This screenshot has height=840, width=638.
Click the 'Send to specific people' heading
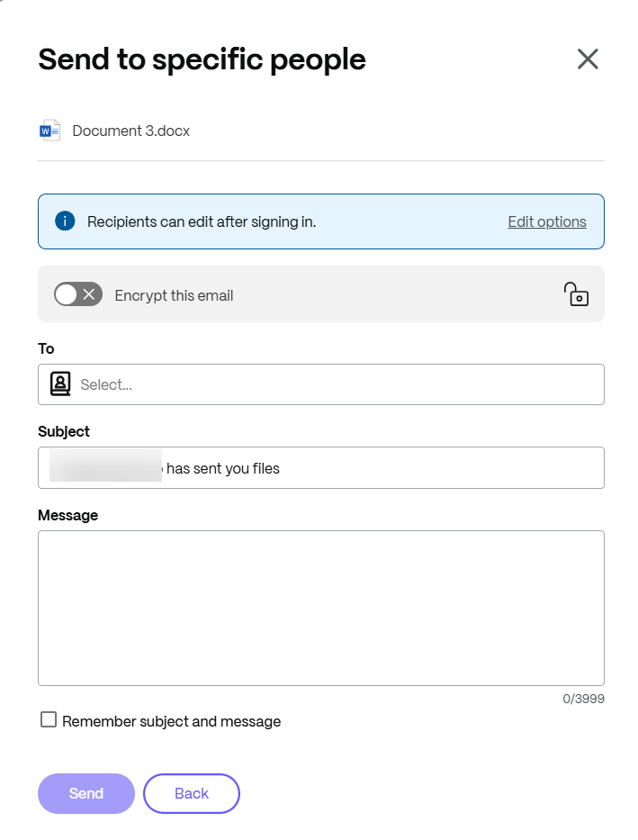[202, 59]
